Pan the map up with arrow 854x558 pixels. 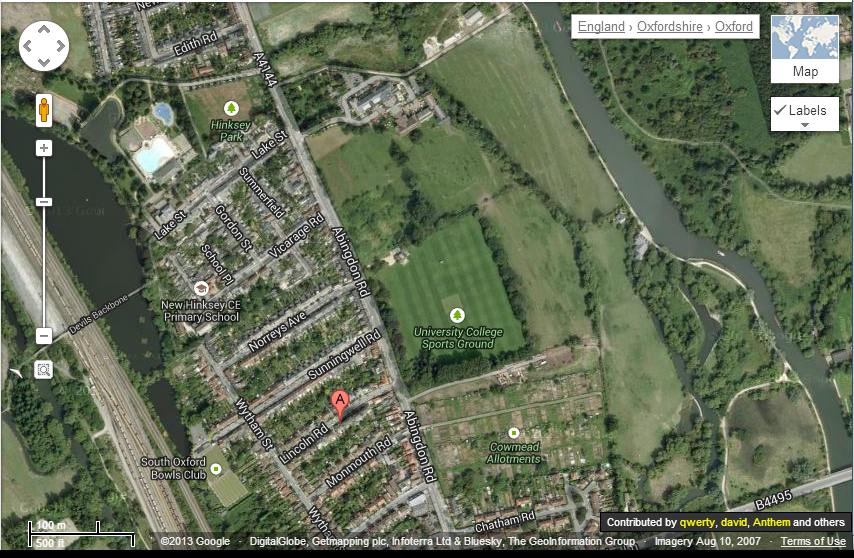tap(44, 29)
